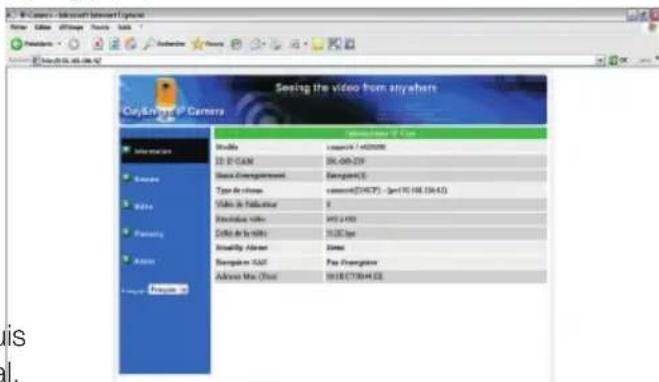
Task: Open the Outils menu
Action: pyautogui.click(x=124, y=27)
